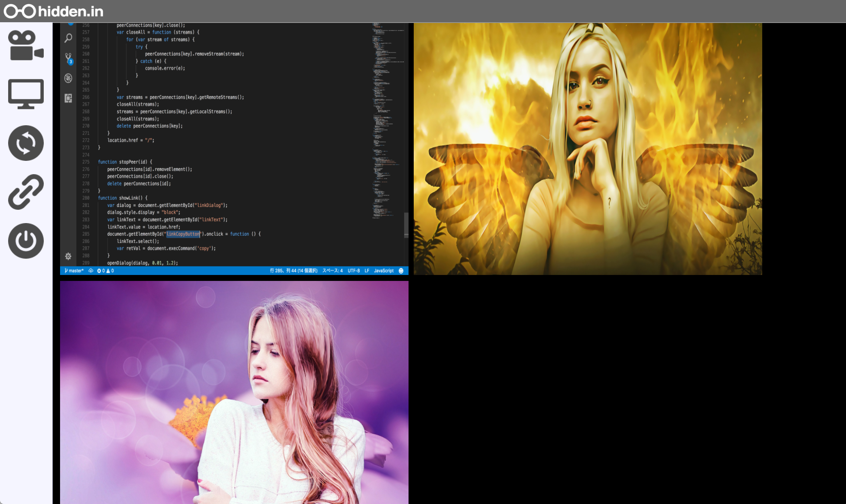Start screen sharing via monitor icon

point(26,94)
